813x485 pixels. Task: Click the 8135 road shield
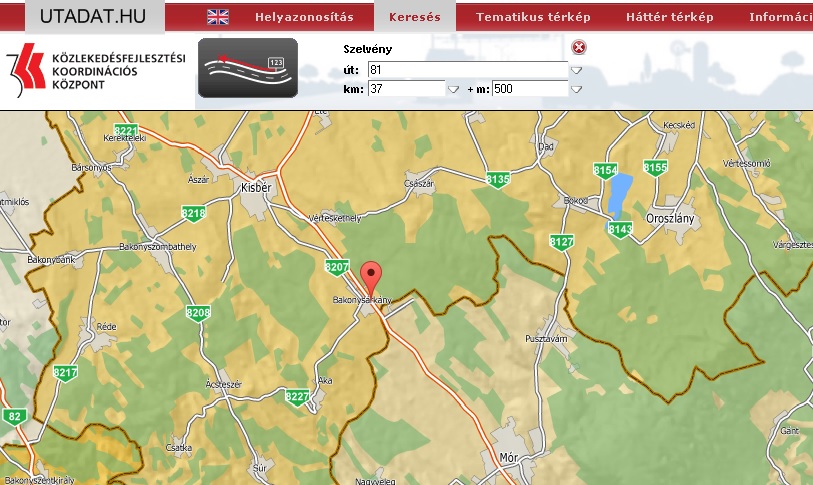pos(498,179)
